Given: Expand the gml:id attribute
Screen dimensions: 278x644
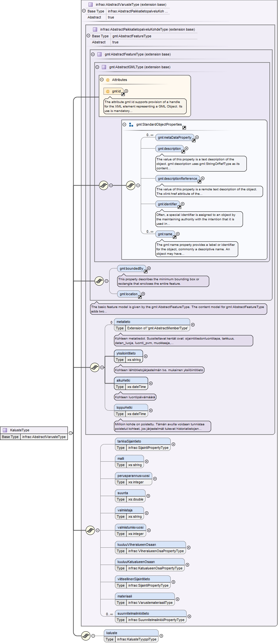Looking at the screenshot, I should (x=126, y=91).
